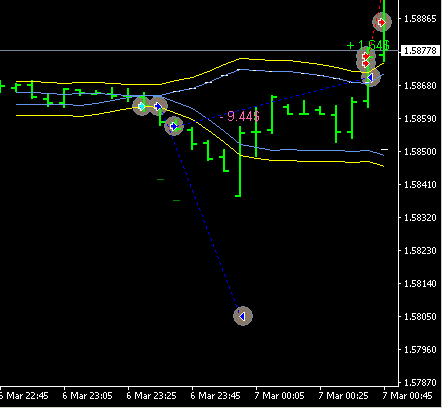Click the small white dash near 1.58500
443x408 pixels.
(384, 149)
